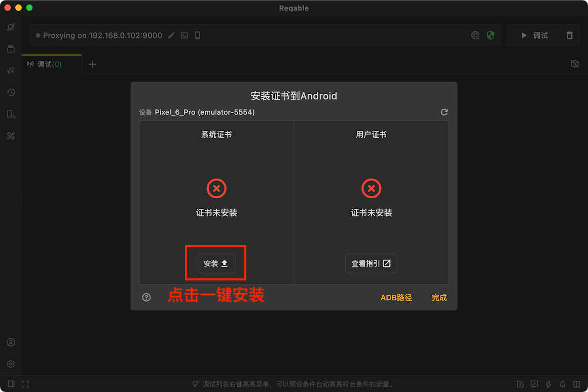Clear traffic with the trash can icon
The height and width of the screenshot is (392, 588).
pos(570,35)
